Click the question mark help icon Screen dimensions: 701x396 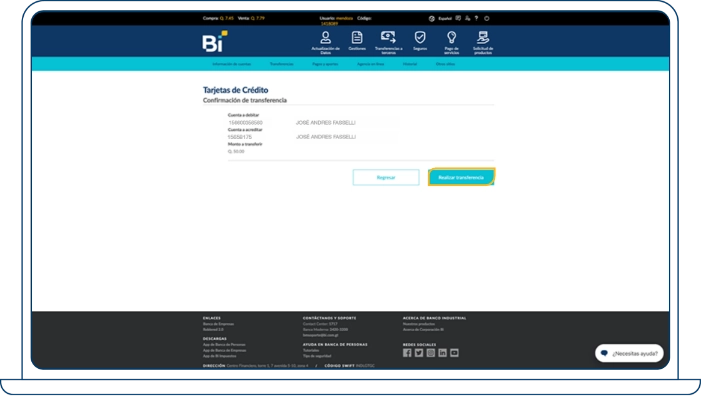pos(477,18)
